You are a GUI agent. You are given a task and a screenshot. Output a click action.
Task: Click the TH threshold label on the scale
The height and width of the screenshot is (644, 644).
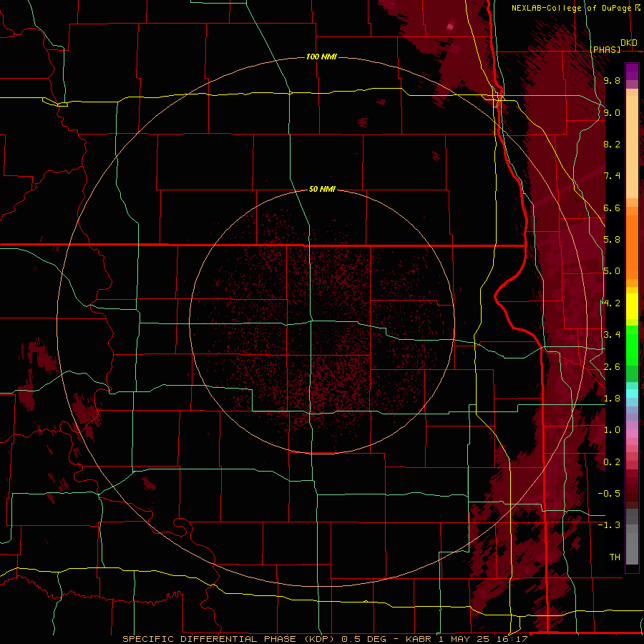615,557
